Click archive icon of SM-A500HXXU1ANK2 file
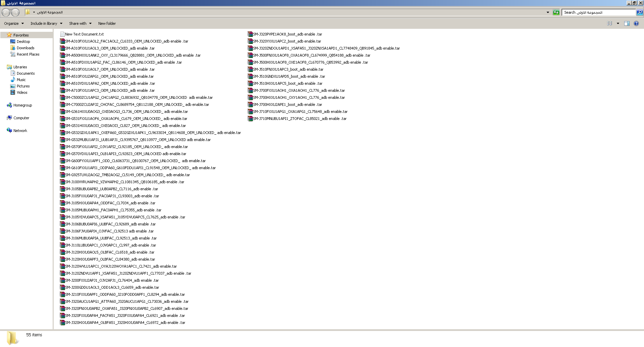The image size is (644, 347). [62, 55]
